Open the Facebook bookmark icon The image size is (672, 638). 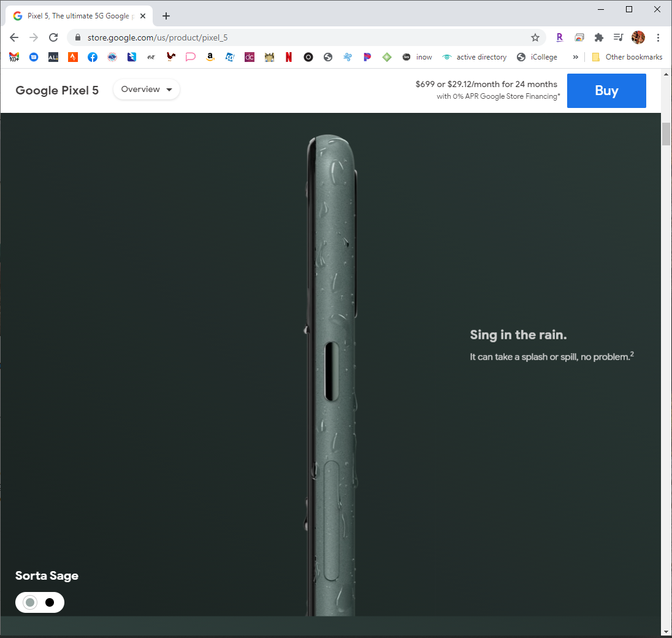[93, 57]
